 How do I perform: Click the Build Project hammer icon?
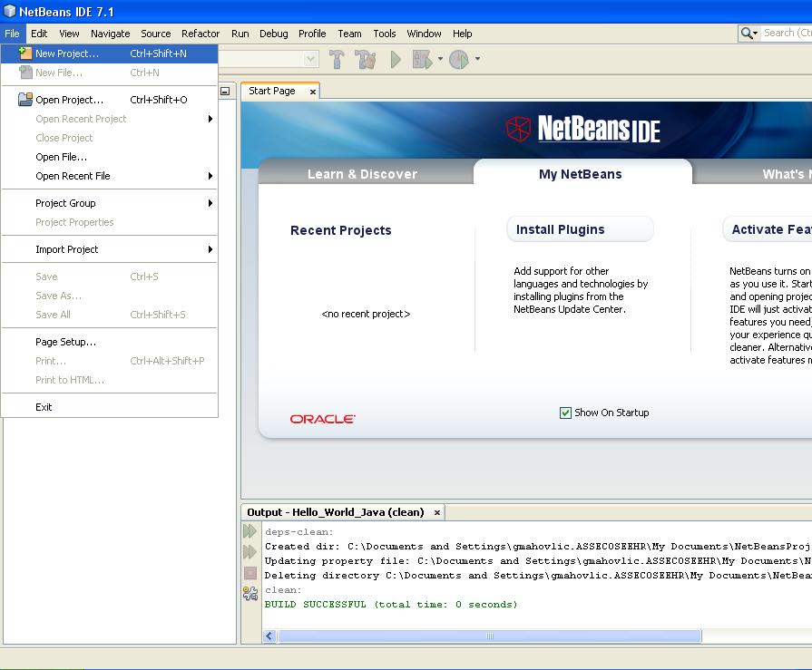pyautogui.click(x=337, y=60)
